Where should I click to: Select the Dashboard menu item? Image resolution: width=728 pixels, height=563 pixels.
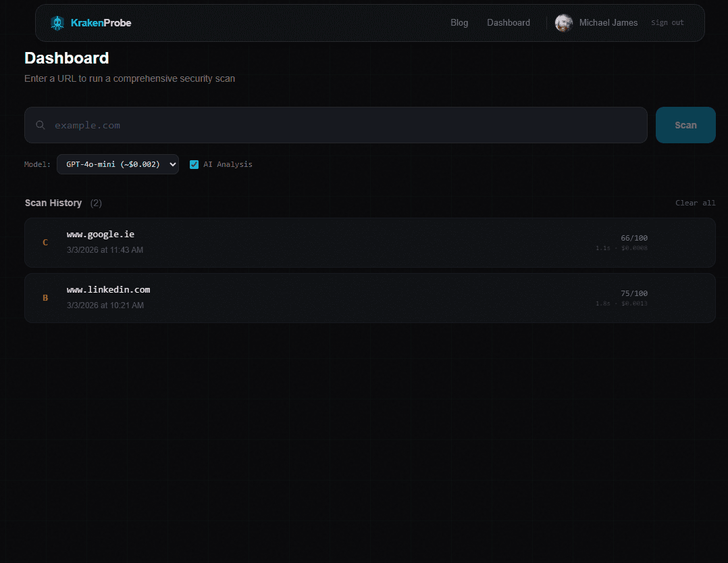click(x=509, y=22)
